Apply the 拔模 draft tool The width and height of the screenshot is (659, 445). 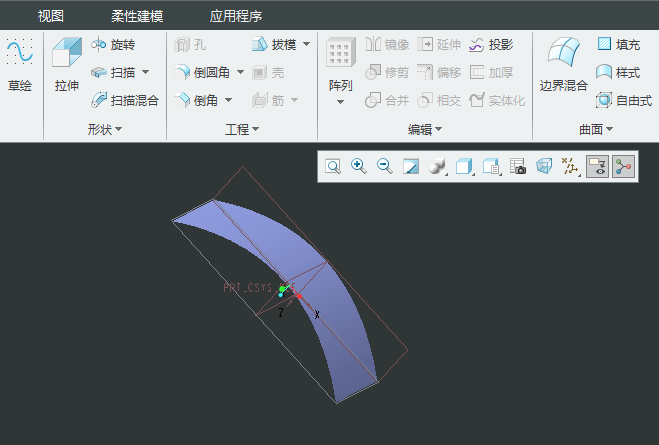(274, 45)
